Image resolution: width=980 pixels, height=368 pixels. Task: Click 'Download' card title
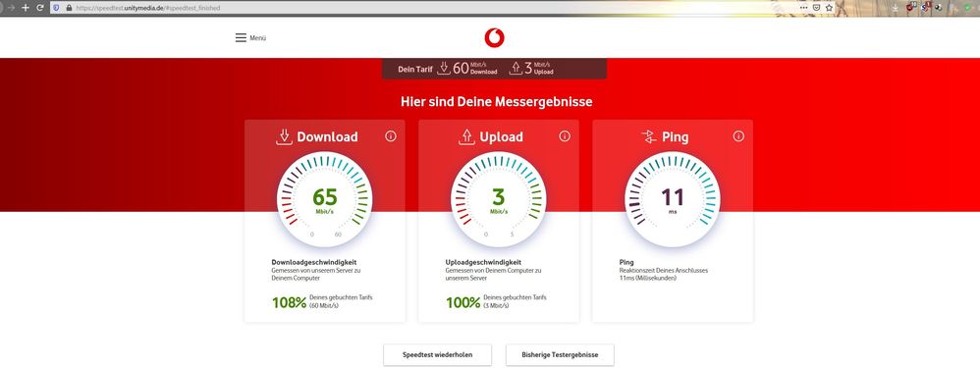(x=328, y=136)
